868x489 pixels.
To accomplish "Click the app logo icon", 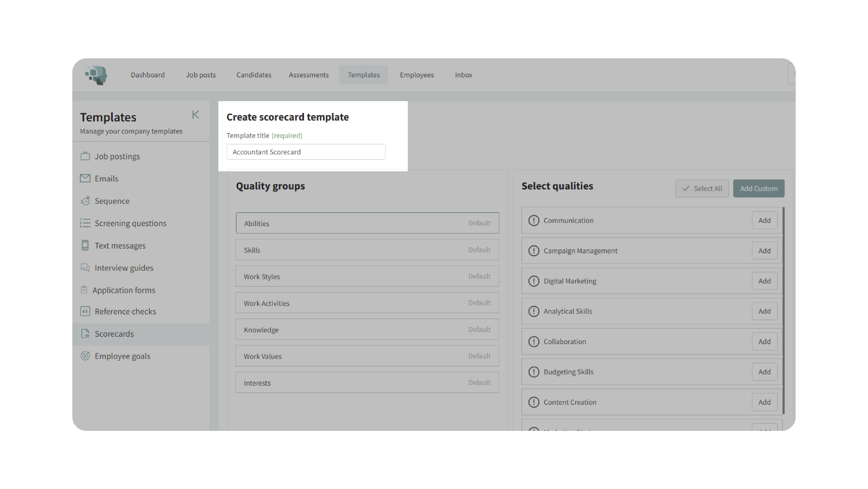I will coord(96,75).
